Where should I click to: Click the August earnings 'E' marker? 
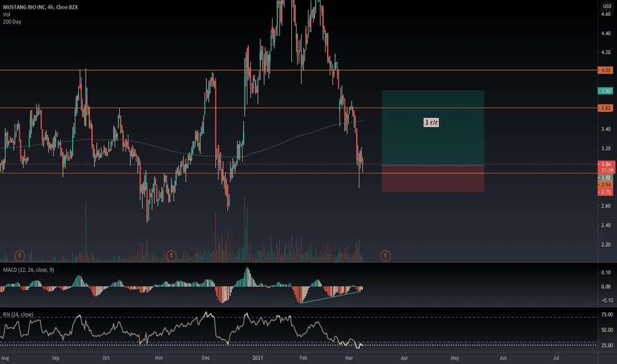[20, 255]
